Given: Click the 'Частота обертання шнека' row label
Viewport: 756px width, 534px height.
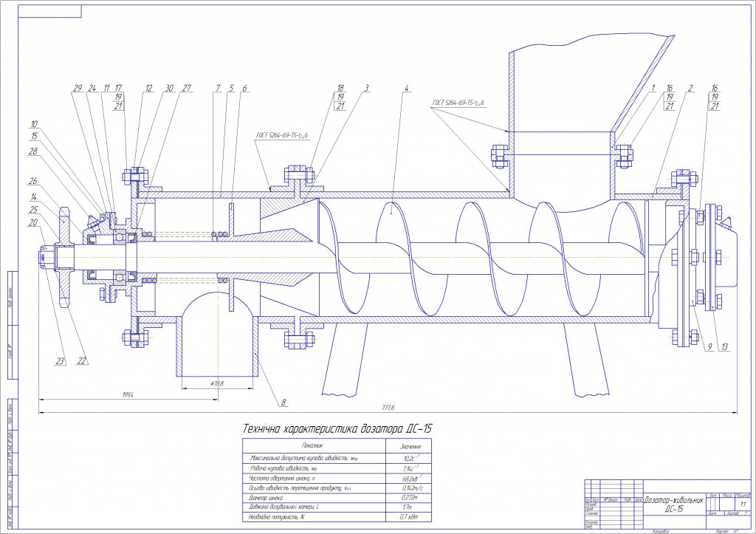Looking at the screenshot, I should [x=283, y=479].
